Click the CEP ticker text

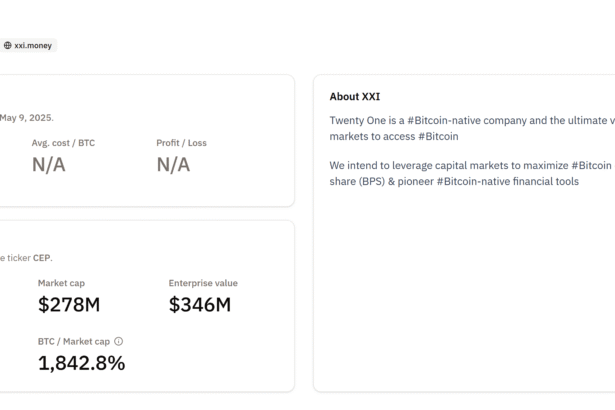41,258
